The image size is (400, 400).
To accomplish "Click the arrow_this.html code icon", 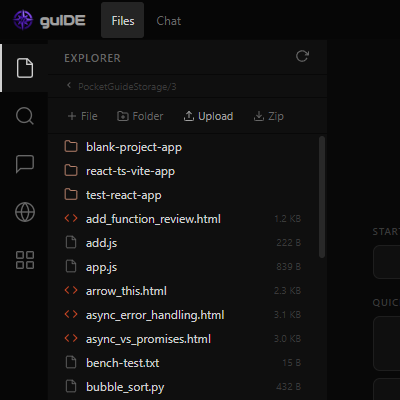I will (71, 291).
